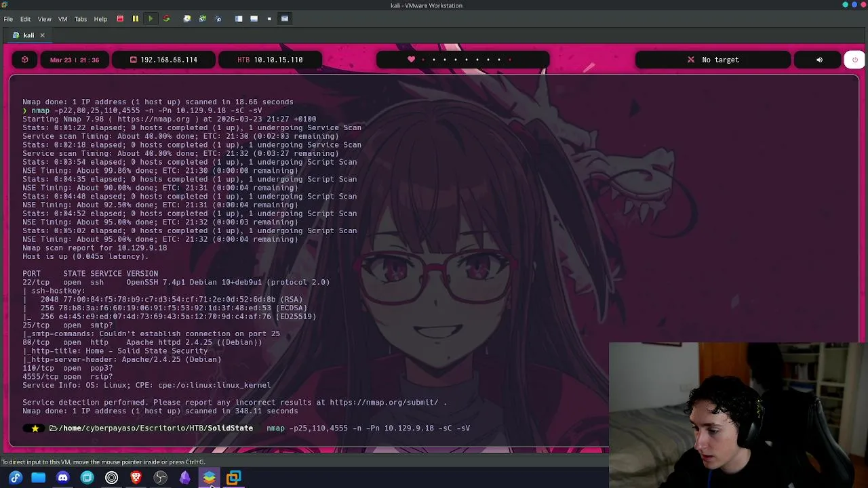The width and height of the screenshot is (868, 488).
Task: Click the revert to snapshot icon
Action: click(x=202, y=19)
